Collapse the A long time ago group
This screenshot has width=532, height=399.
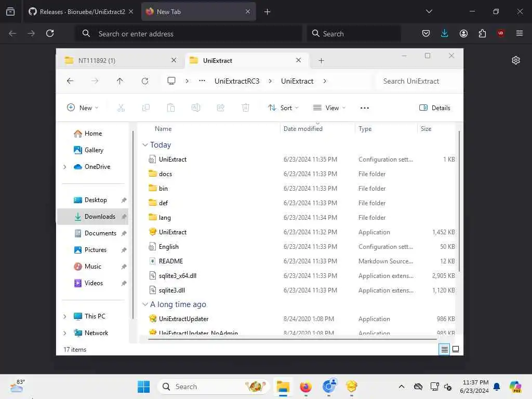click(145, 304)
